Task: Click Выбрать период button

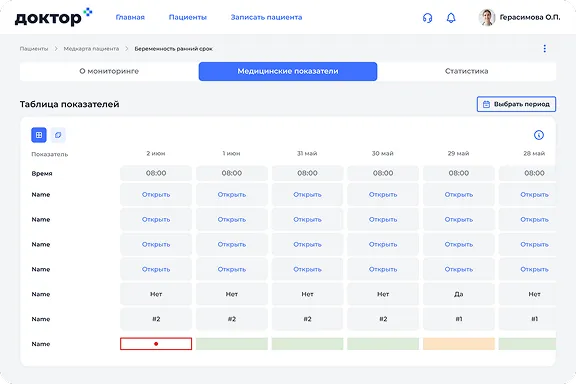Action: pos(516,104)
